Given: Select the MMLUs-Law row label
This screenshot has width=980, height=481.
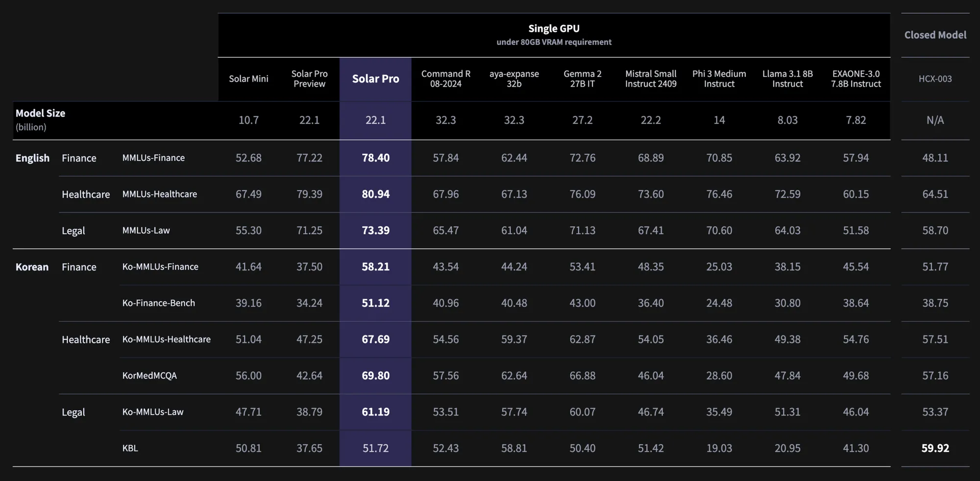Looking at the screenshot, I should click(146, 230).
